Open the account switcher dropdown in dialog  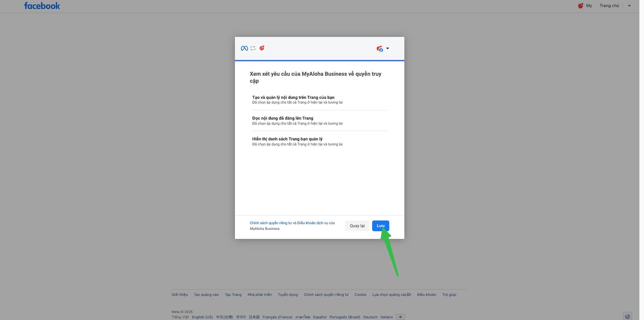pyautogui.click(x=383, y=49)
